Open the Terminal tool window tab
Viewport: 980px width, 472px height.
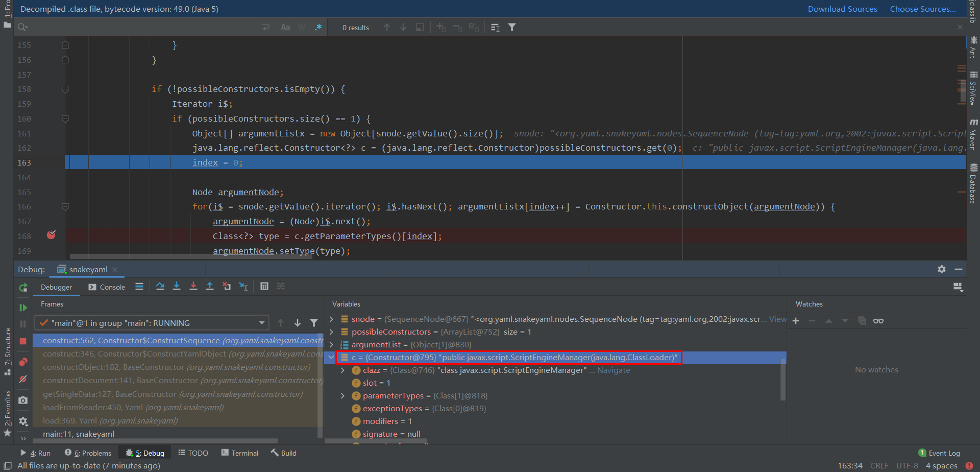[240, 453]
